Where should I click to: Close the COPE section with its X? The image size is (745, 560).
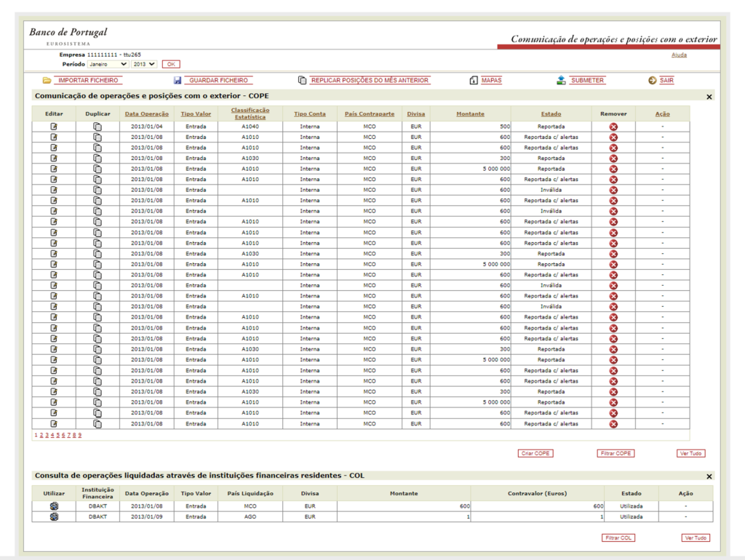tap(709, 97)
